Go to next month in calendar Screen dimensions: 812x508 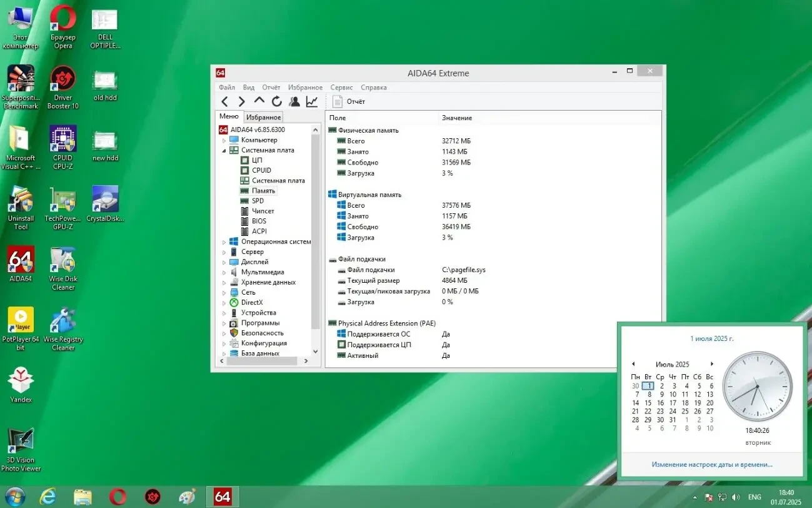[x=711, y=364]
